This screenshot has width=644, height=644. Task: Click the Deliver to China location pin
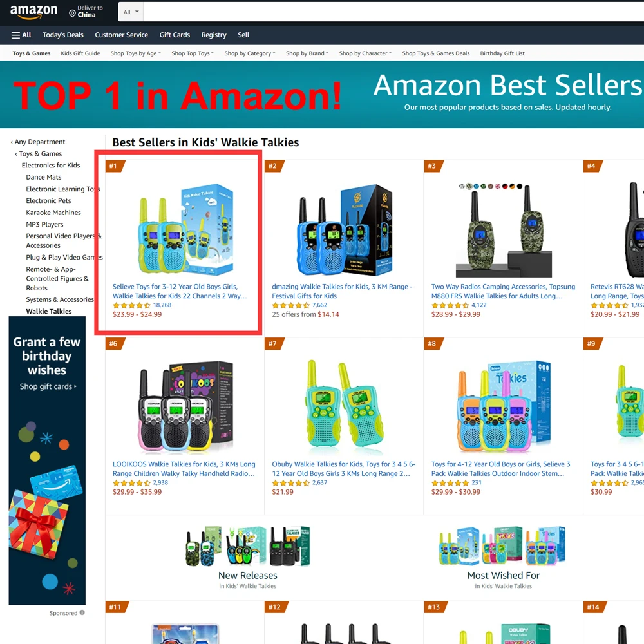(72, 14)
